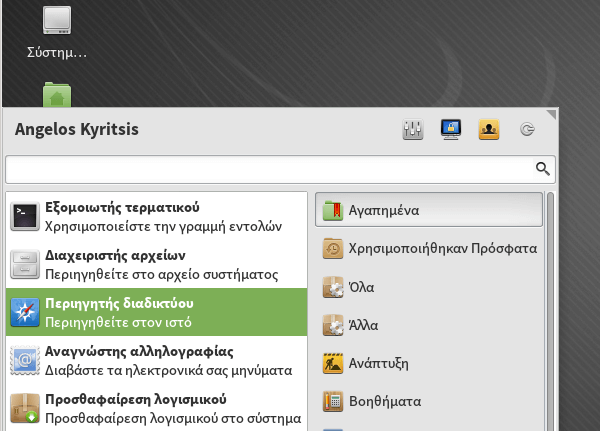Open Διαχειριστής αρχείων entry
This screenshot has width=600, height=431.
[x=157, y=264]
